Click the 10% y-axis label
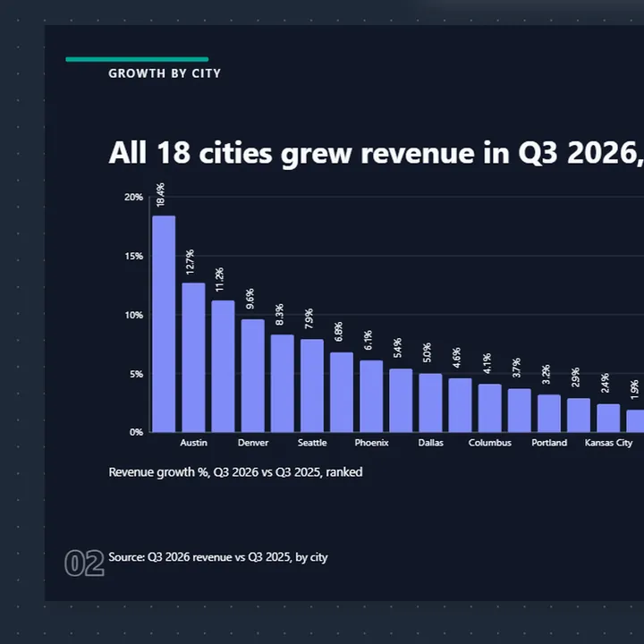Viewport: 644px width, 644px height. 134,315
